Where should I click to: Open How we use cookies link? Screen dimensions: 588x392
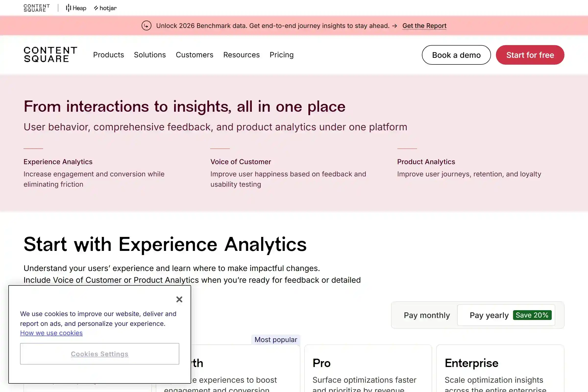51,333
